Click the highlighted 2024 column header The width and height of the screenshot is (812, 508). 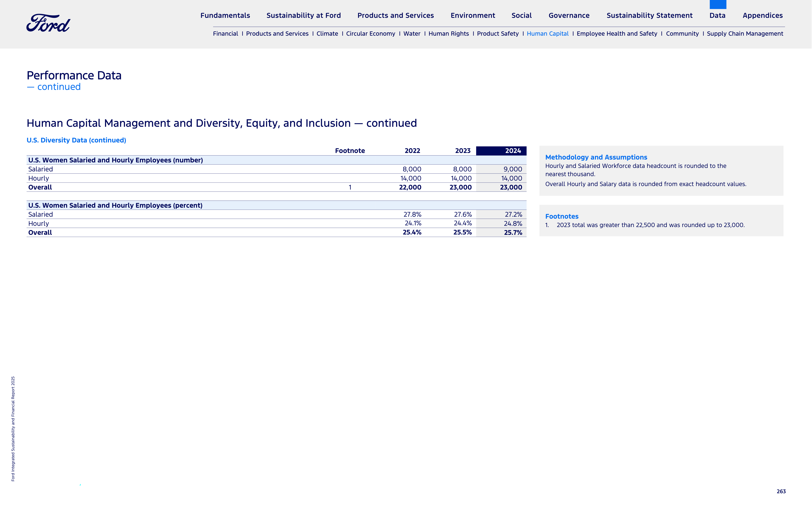tap(501, 151)
